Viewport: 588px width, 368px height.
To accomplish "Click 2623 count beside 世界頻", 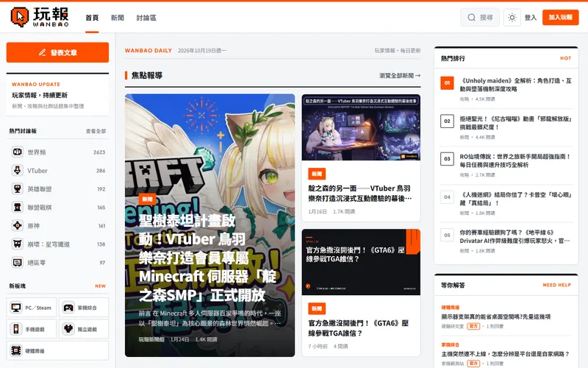I will pyautogui.click(x=99, y=152).
